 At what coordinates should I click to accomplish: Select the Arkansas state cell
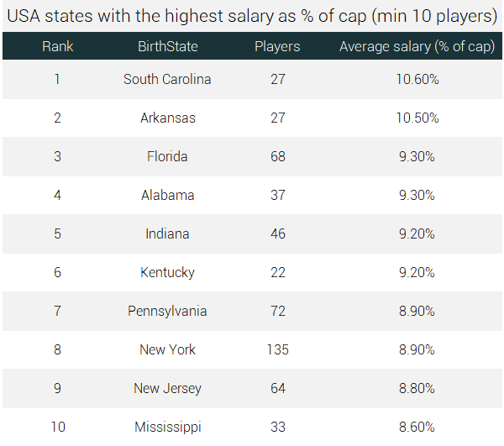tap(167, 118)
